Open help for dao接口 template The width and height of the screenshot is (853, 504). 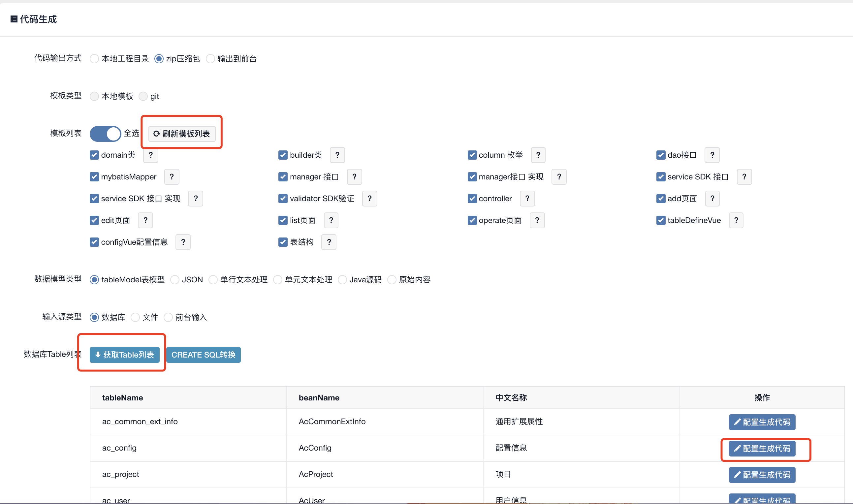tap(712, 155)
